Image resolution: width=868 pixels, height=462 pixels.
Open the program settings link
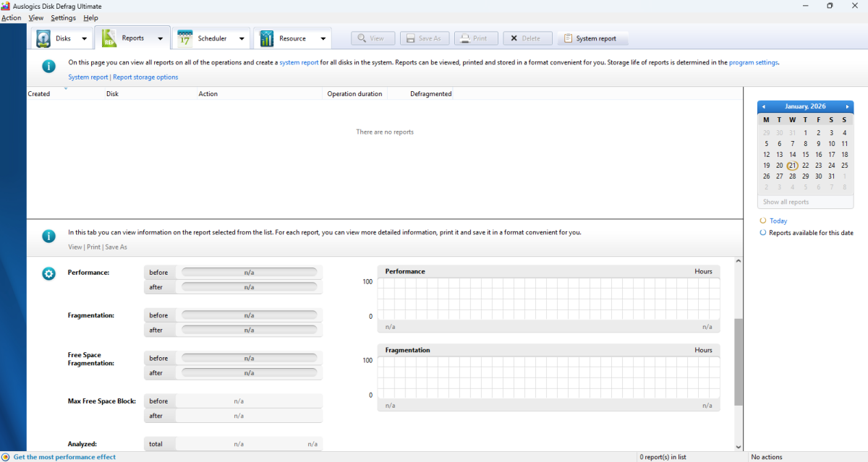click(x=753, y=62)
